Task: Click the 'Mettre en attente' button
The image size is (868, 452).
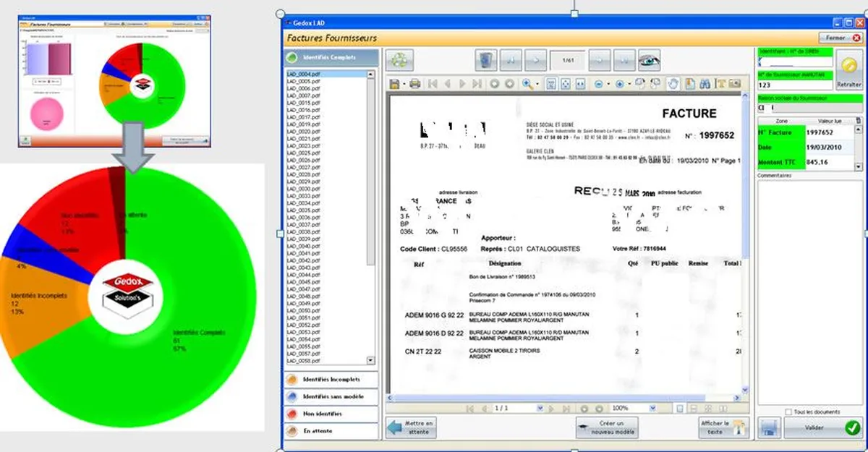Action: pyautogui.click(x=411, y=427)
